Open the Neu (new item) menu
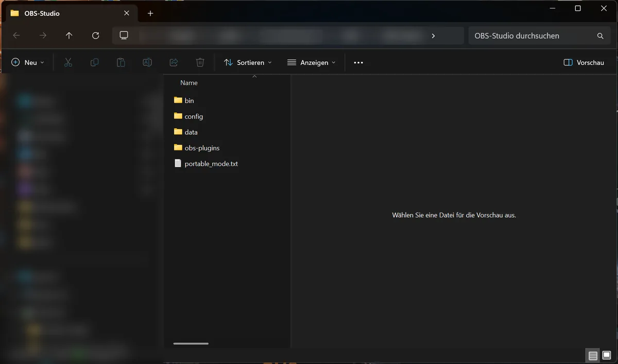Viewport: 618px width, 364px height. click(28, 62)
